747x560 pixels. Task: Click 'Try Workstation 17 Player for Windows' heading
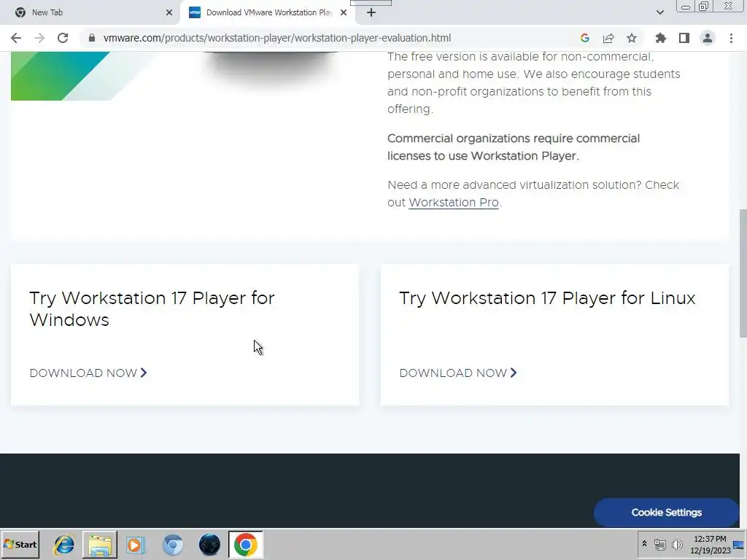(x=152, y=309)
